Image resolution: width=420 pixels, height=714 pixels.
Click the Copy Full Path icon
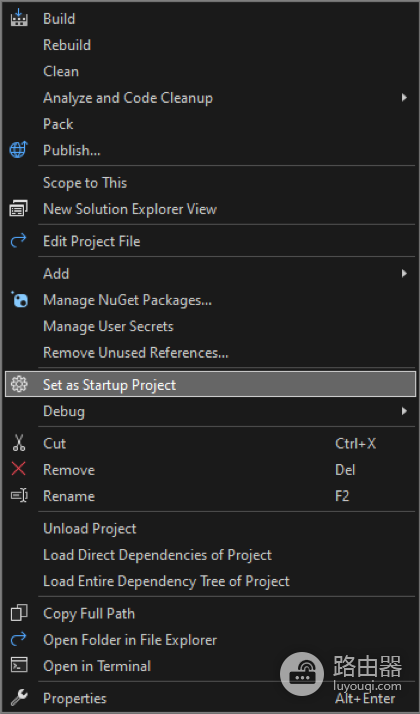[x=19, y=613]
